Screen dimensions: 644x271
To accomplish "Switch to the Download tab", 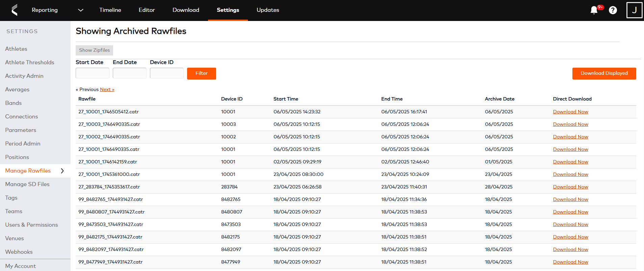I will point(186,10).
